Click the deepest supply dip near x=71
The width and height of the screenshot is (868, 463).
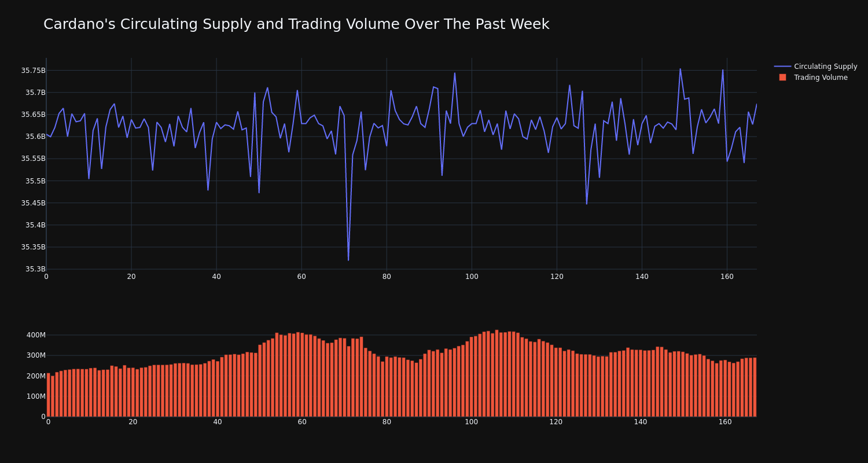[348, 260]
